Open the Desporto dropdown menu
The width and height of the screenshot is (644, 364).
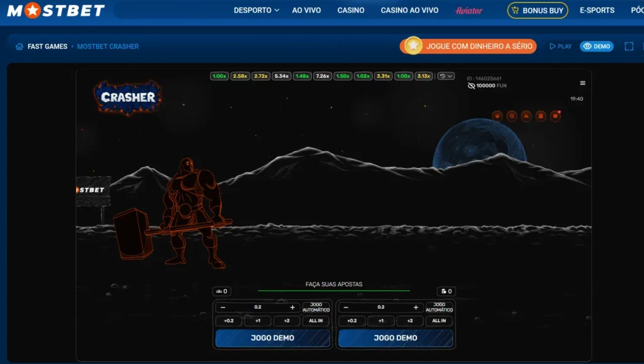click(x=257, y=10)
